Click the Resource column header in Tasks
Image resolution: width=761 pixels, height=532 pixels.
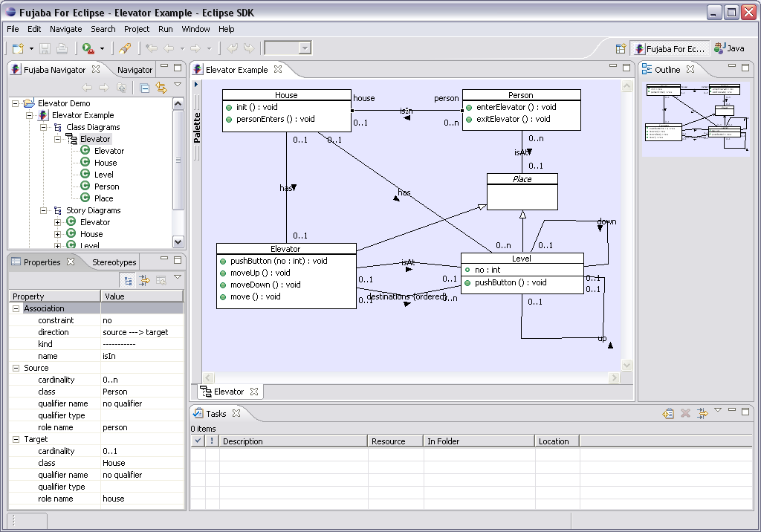[395, 441]
